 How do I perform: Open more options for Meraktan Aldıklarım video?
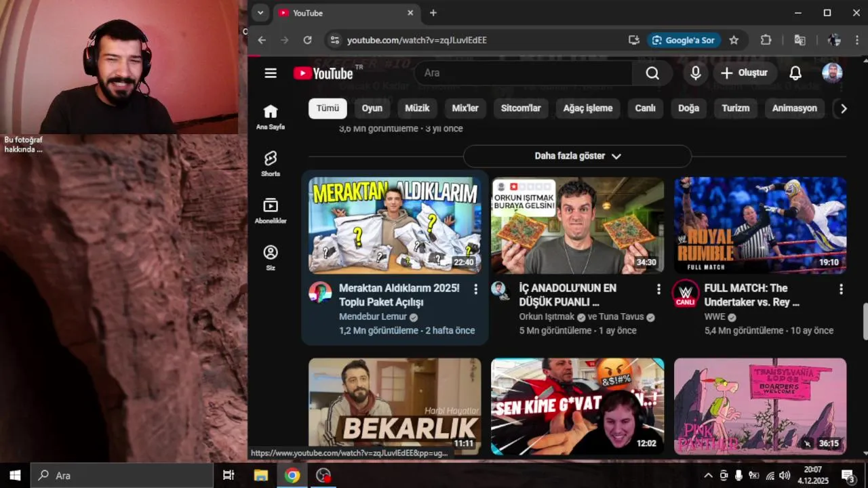tap(475, 289)
